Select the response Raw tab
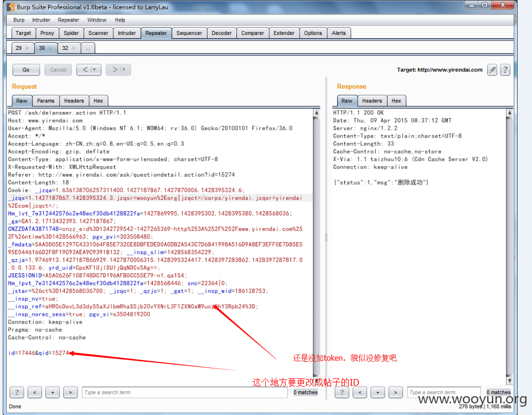Screen dimensions: 532x415 coord(347,101)
